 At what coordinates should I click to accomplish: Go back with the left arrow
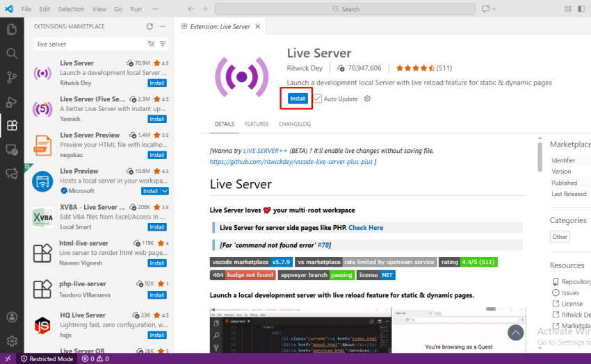click(x=191, y=9)
